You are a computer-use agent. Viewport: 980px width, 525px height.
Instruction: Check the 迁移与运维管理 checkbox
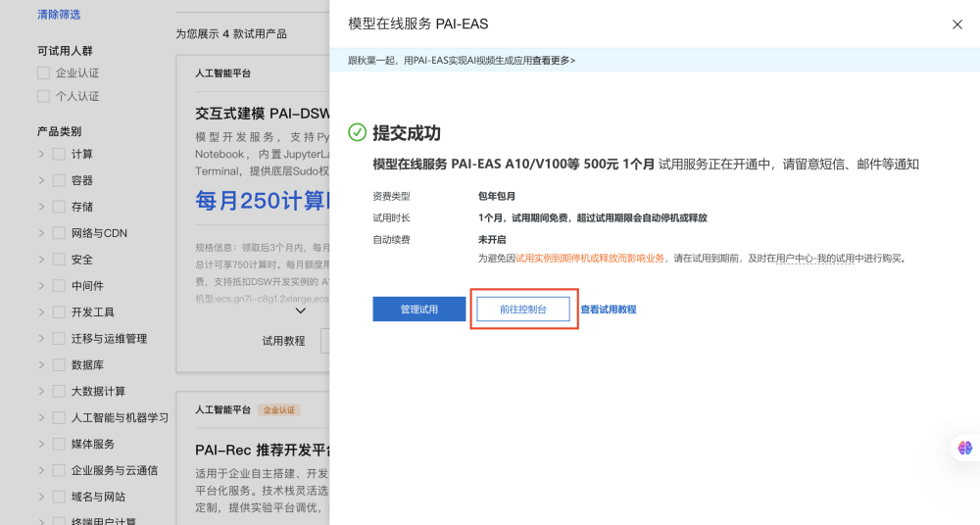[x=60, y=338]
